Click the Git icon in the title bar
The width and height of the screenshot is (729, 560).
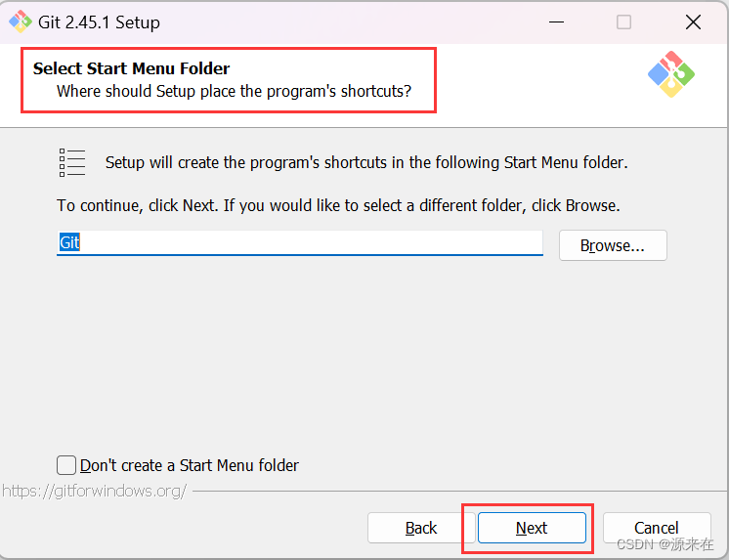click(x=20, y=22)
